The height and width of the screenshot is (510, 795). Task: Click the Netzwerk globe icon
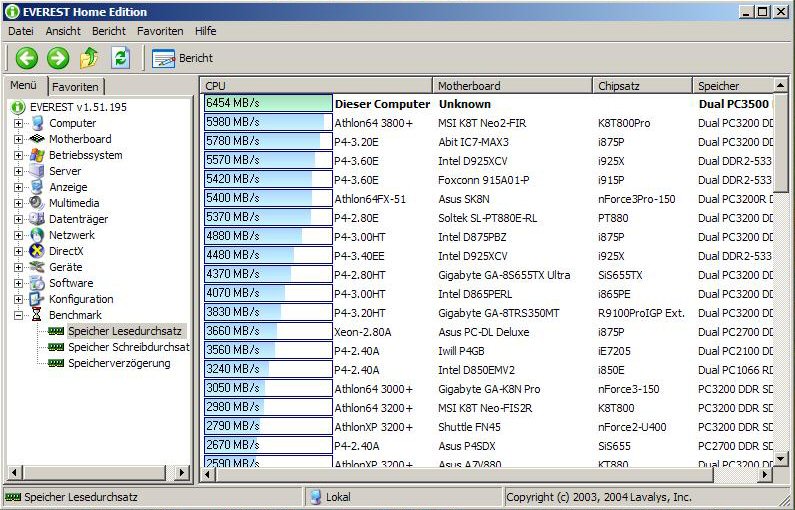click(37, 235)
